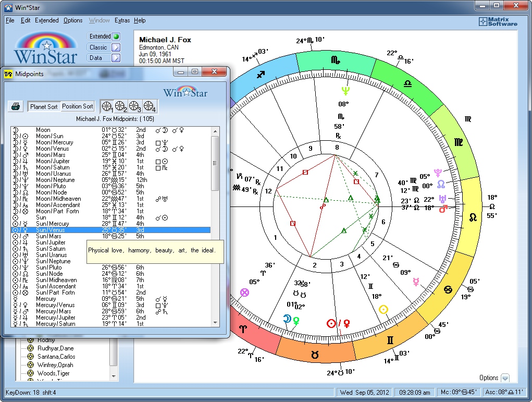The image size is (532, 402).
Task: Click the Gemini sign on the zodiac ring
Action: (x=390, y=340)
